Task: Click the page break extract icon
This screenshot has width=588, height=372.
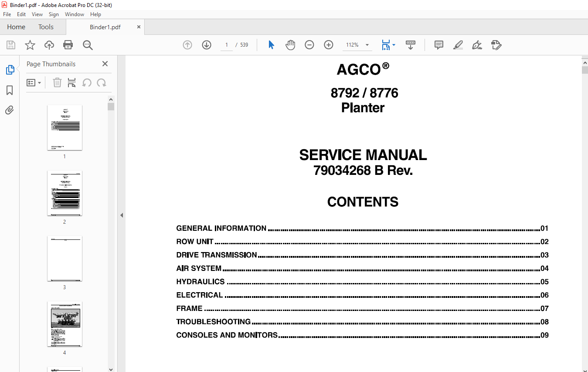Action: click(72, 82)
